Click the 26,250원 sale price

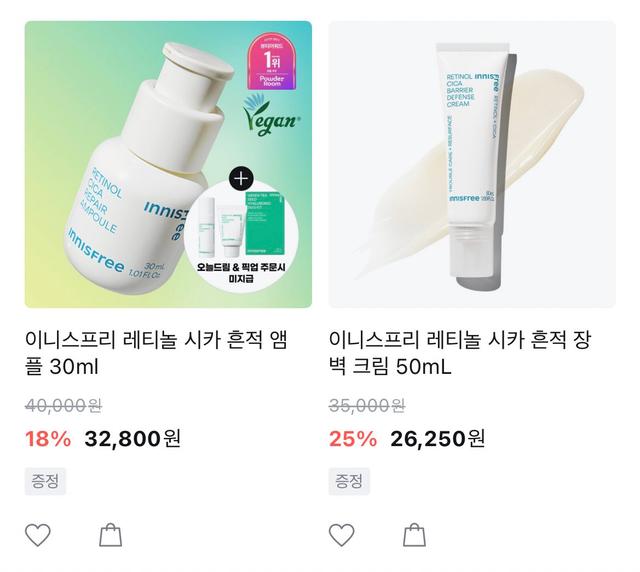[x=438, y=439]
